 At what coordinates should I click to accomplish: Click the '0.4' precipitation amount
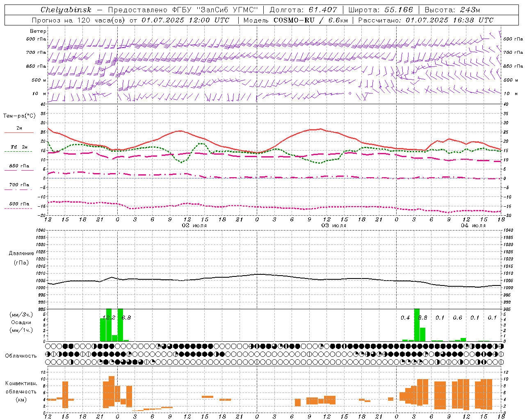point(405,317)
